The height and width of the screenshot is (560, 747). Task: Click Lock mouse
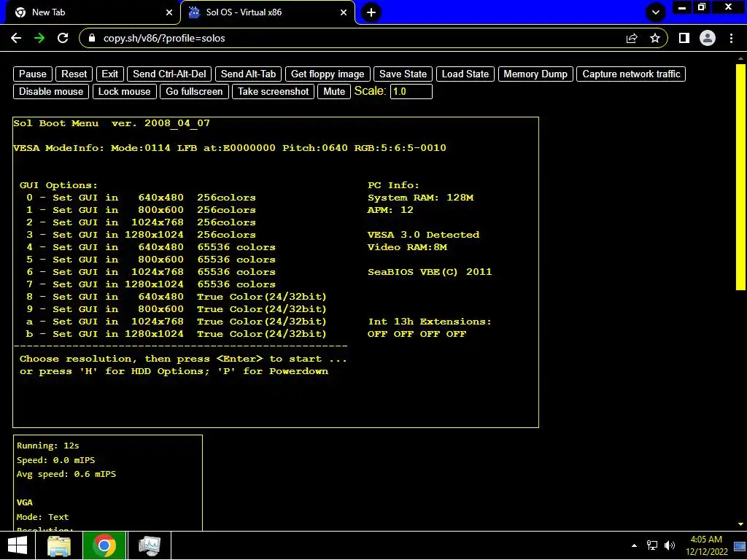(124, 91)
